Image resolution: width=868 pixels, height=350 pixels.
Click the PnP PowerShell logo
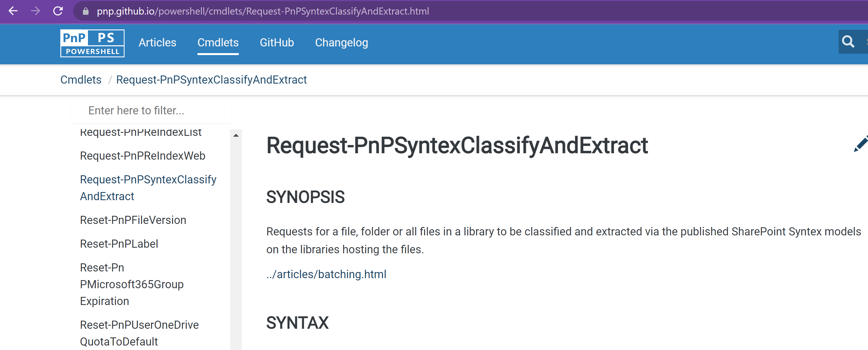[x=92, y=43]
